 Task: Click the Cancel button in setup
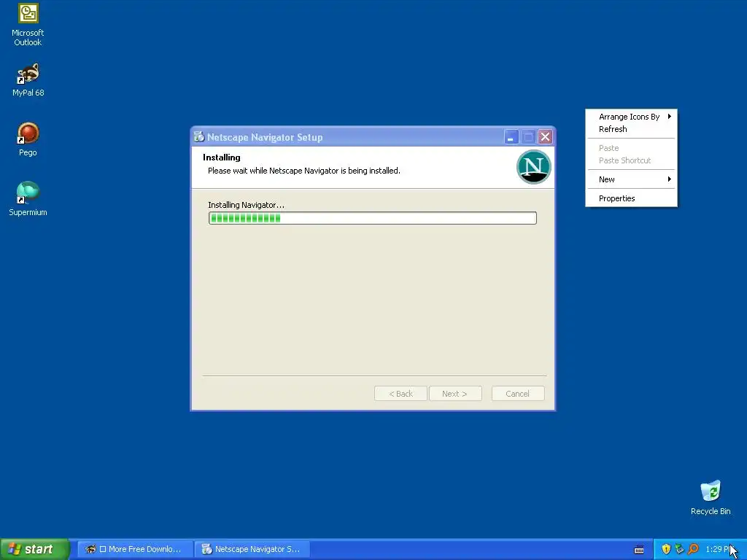point(518,394)
